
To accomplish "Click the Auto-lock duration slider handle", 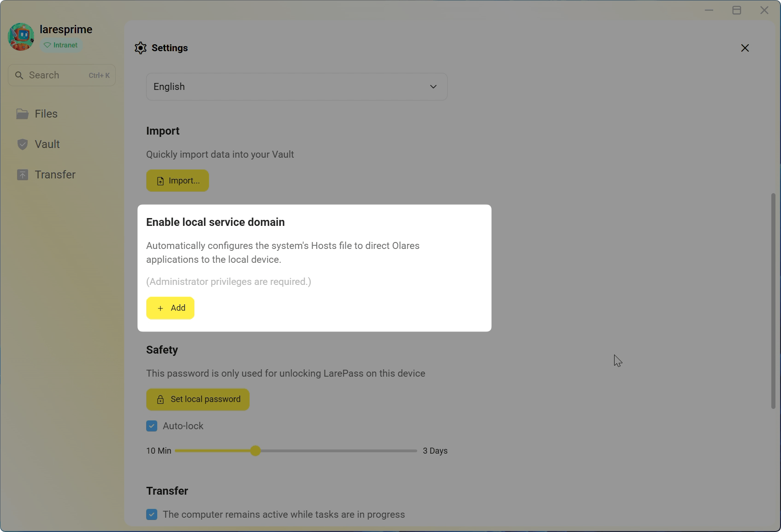I will coord(255,451).
